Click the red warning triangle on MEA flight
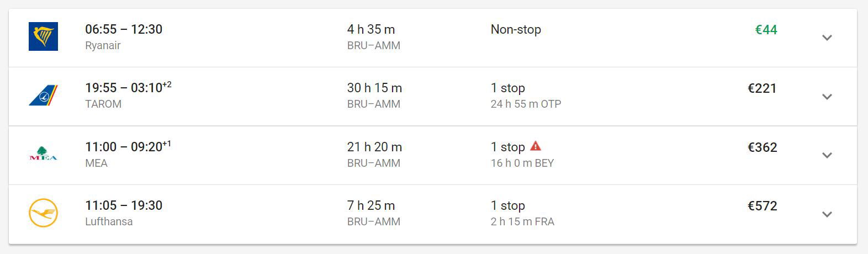Viewport: 868px width, 254px height. (536, 146)
